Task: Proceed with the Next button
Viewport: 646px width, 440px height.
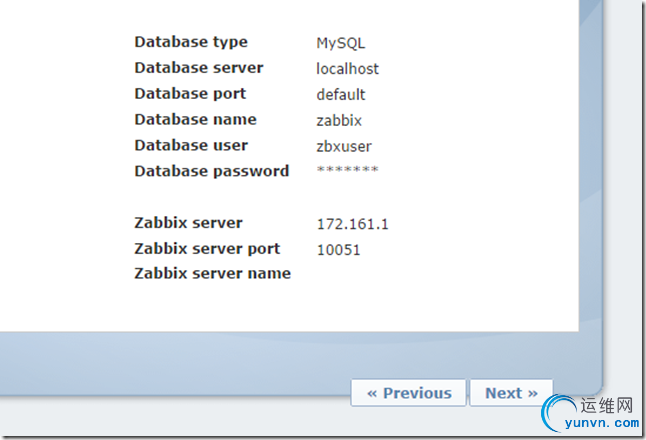Action: pyautogui.click(x=511, y=393)
